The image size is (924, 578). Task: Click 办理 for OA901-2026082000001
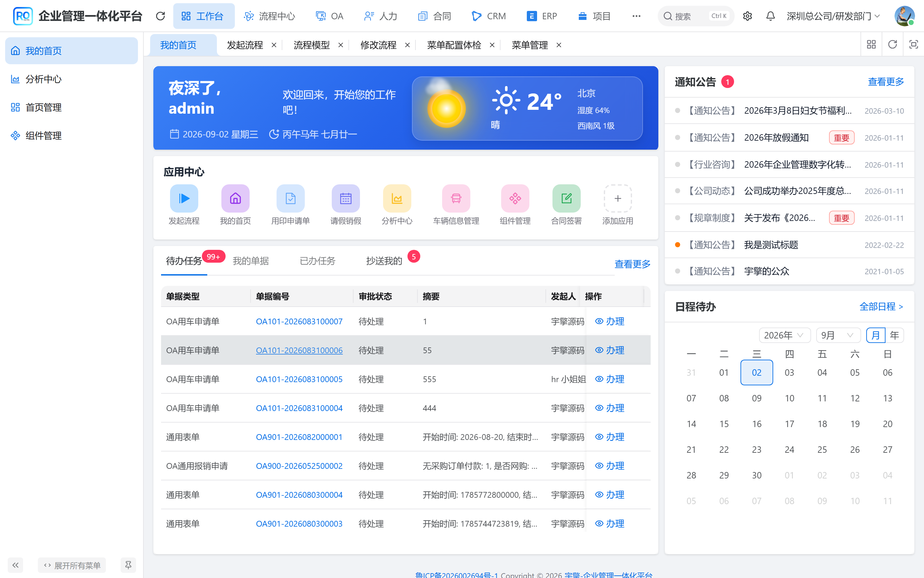(610, 437)
